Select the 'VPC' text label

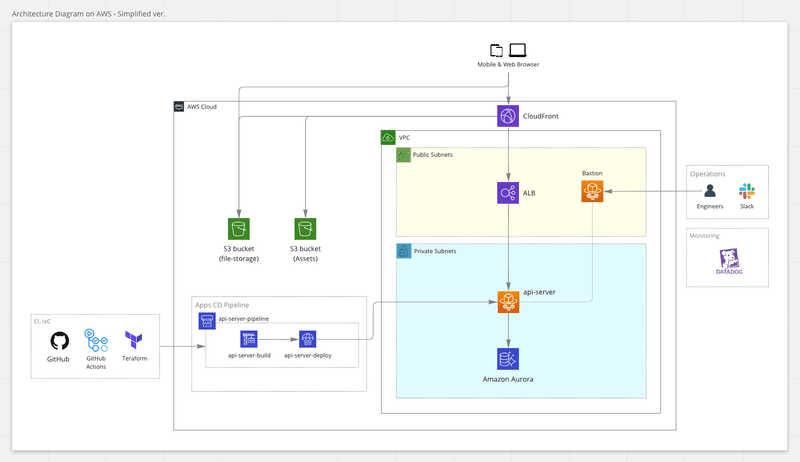coord(404,138)
